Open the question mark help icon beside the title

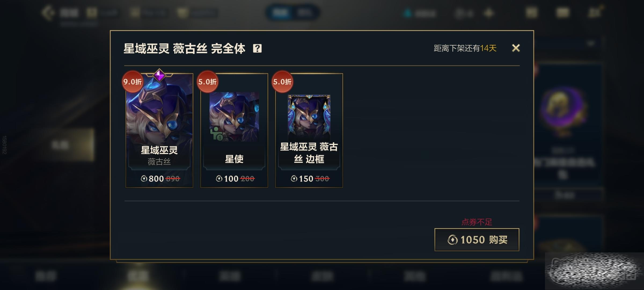pos(257,48)
